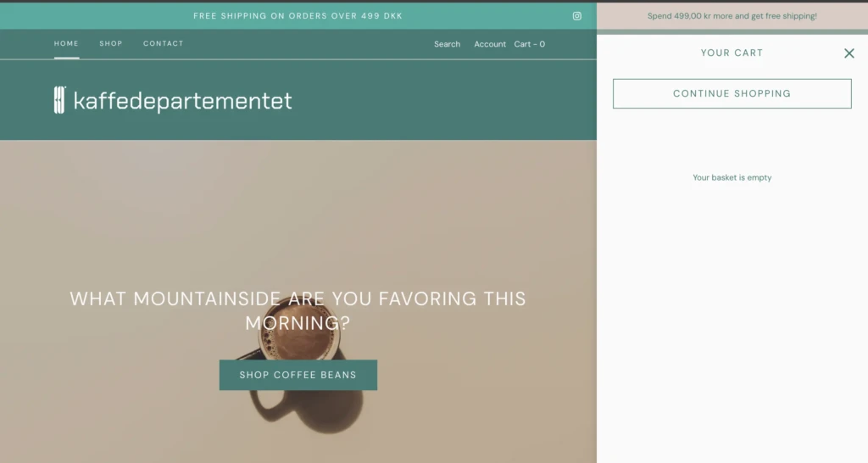Open the Account link
Image resolution: width=868 pixels, height=463 pixels.
490,44
